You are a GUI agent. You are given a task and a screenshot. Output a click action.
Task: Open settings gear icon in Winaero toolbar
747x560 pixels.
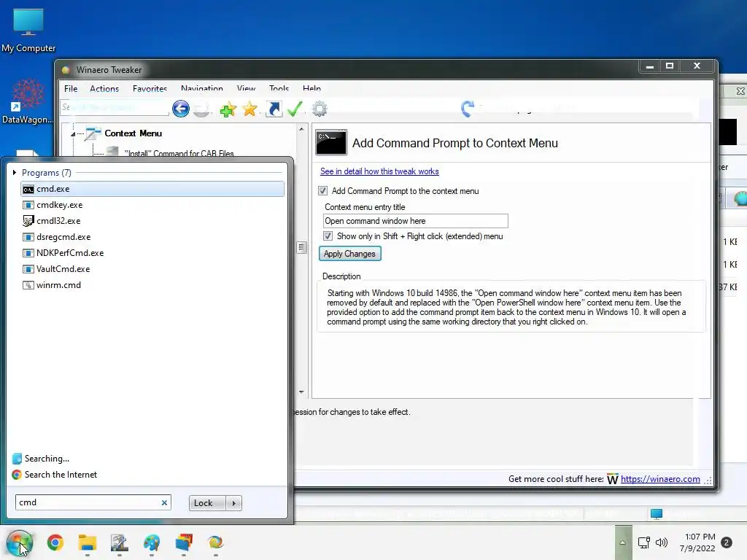click(320, 109)
